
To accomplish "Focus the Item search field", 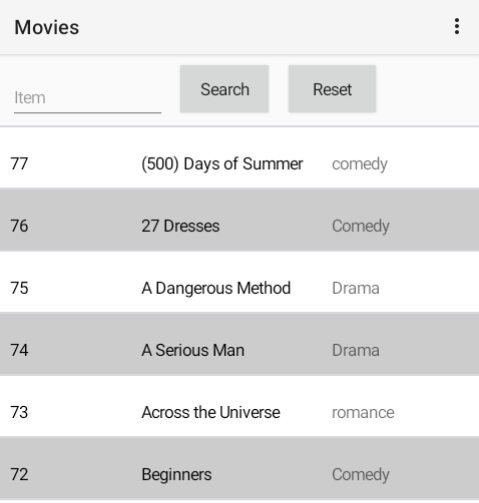I will [x=87, y=98].
